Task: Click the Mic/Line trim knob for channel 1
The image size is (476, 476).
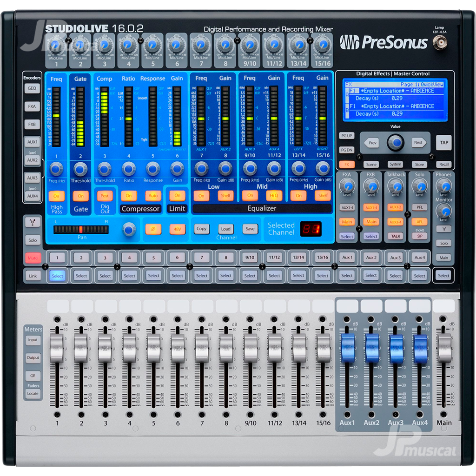Action: 56,46
